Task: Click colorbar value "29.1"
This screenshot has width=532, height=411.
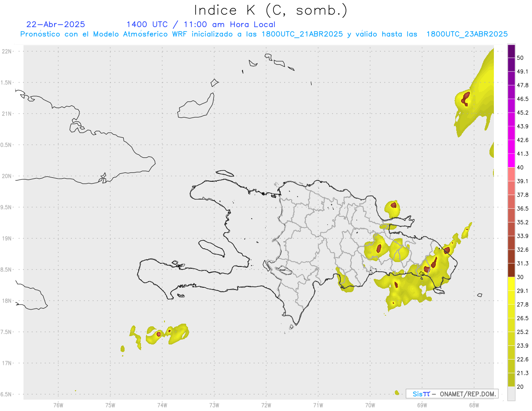Action: tap(523, 291)
